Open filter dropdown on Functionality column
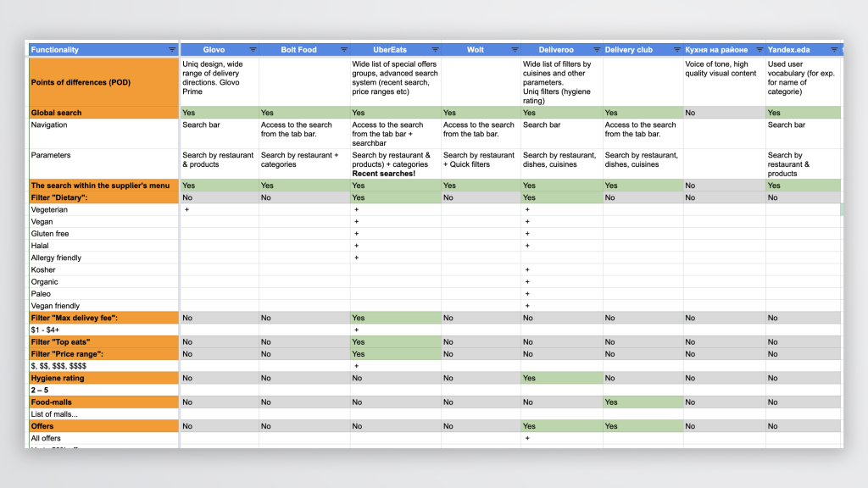This screenshot has height=488, width=868. [x=172, y=50]
